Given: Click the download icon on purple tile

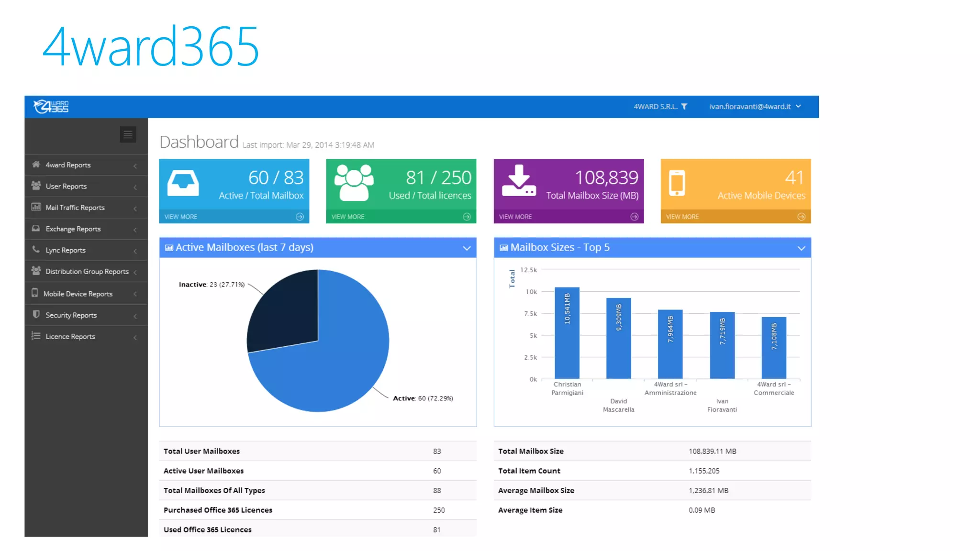Looking at the screenshot, I should point(519,181).
